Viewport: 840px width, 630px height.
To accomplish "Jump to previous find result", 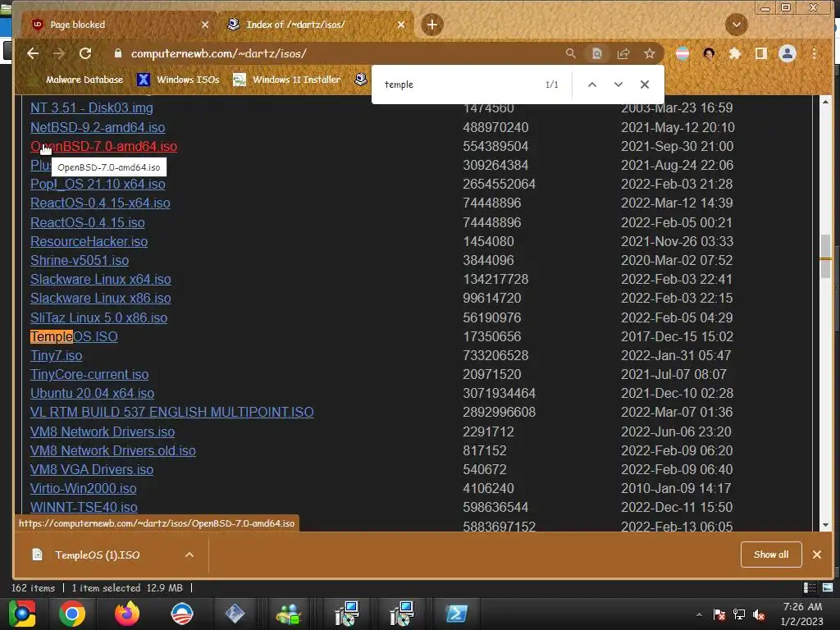I will coord(592,84).
